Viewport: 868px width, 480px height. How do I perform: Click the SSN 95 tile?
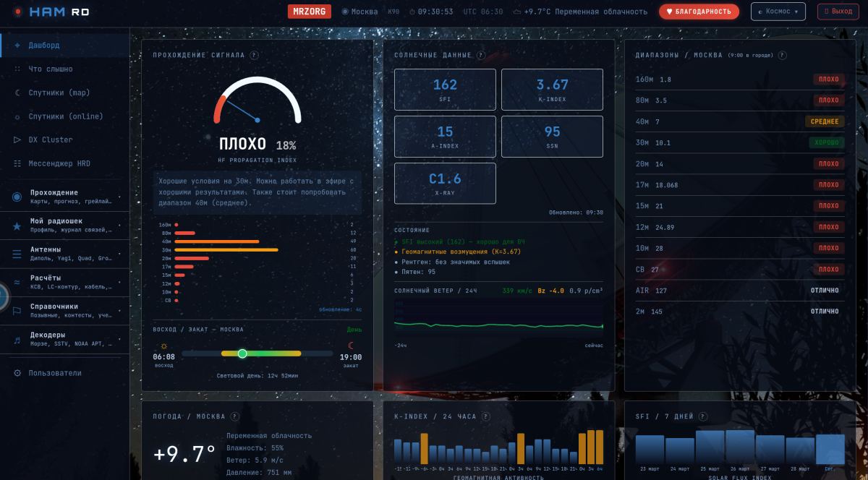pyautogui.click(x=552, y=137)
